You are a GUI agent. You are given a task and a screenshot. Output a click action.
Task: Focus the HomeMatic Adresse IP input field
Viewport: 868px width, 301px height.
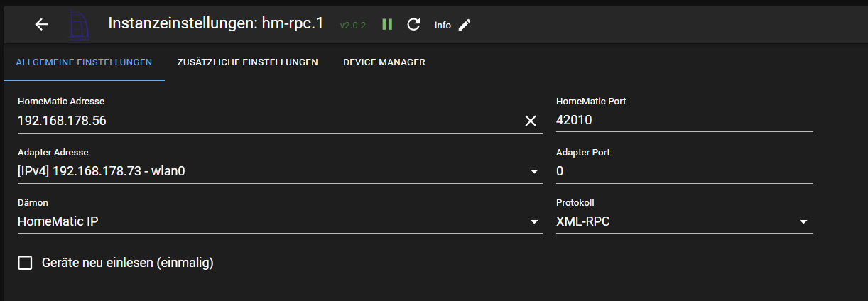click(263, 121)
